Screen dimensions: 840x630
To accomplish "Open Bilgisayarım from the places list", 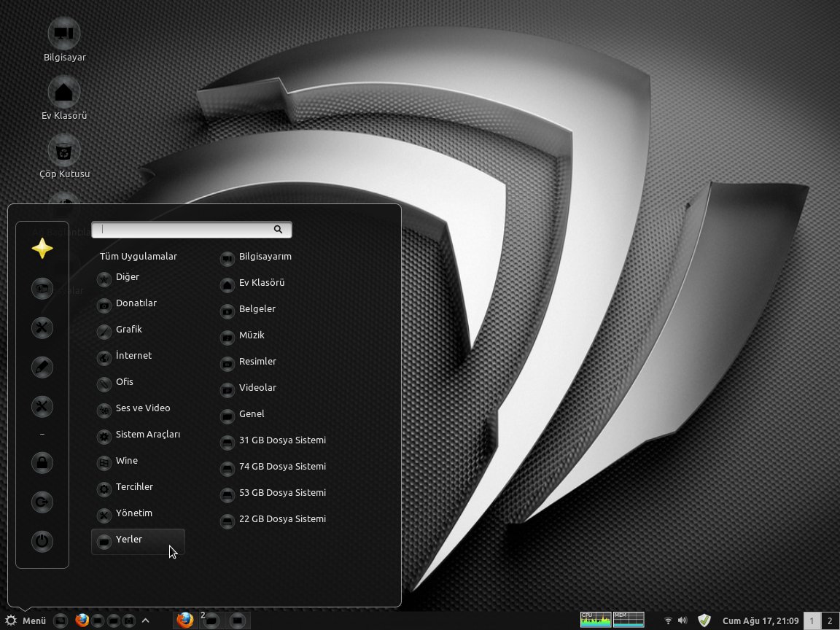I will pyautogui.click(x=256, y=257).
